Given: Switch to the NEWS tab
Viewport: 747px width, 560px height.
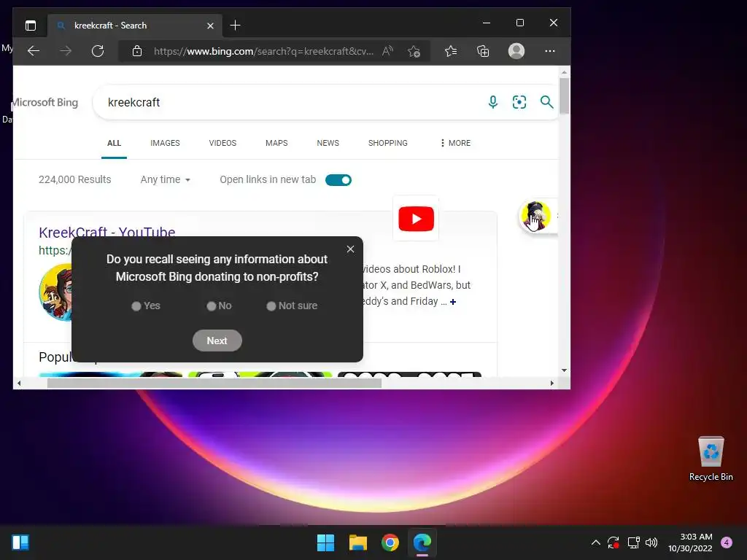Looking at the screenshot, I should [328, 143].
